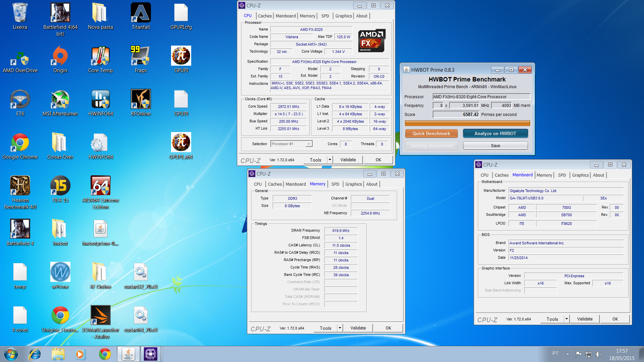
Task: Open the hwbot folder icon
Action: point(60,233)
